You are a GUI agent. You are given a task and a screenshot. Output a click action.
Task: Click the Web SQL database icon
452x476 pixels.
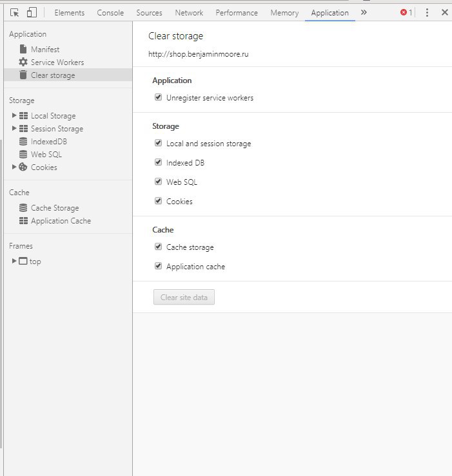click(23, 154)
